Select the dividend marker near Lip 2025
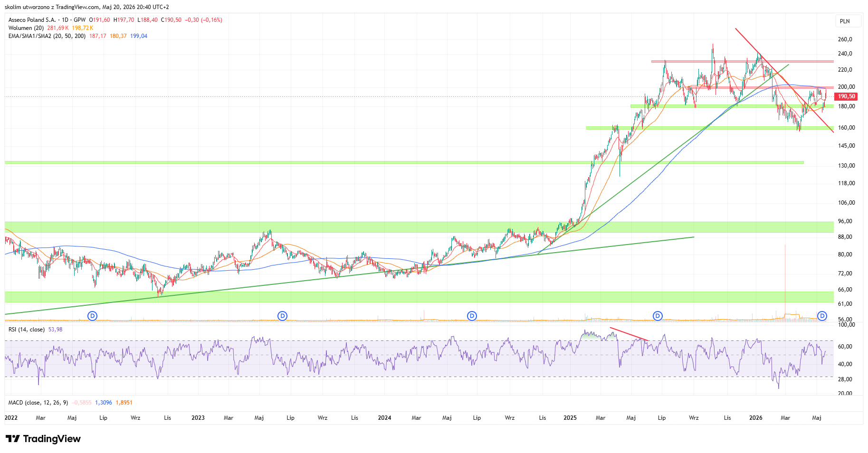868x453 pixels. pos(658,316)
